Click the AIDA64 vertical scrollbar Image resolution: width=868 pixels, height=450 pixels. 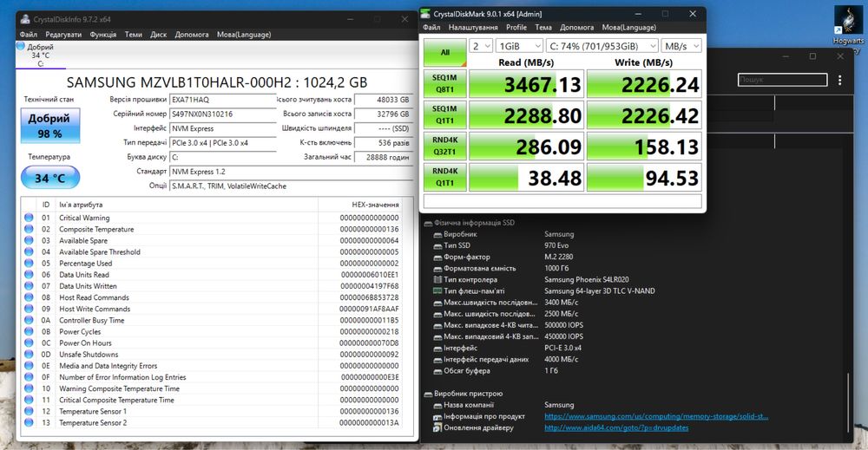[848, 401]
